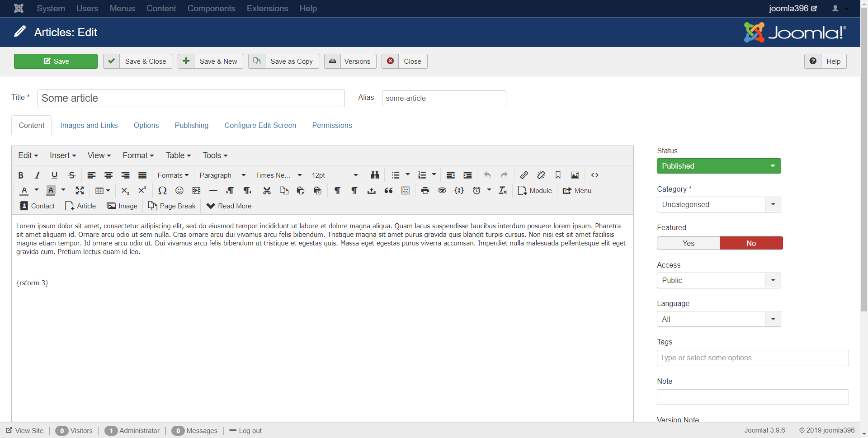Screen dimensions: 868x438
Task: Toggle the preview eye icon
Action: tap(442, 191)
